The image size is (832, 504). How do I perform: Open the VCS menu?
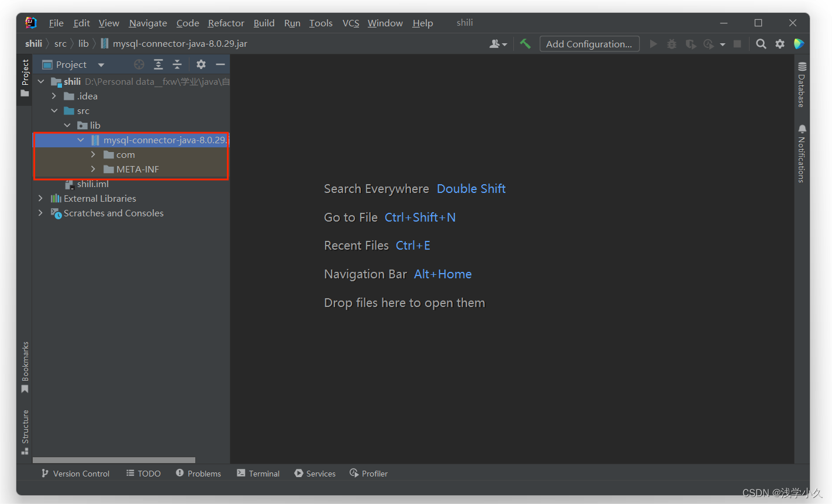[x=351, y=23]
